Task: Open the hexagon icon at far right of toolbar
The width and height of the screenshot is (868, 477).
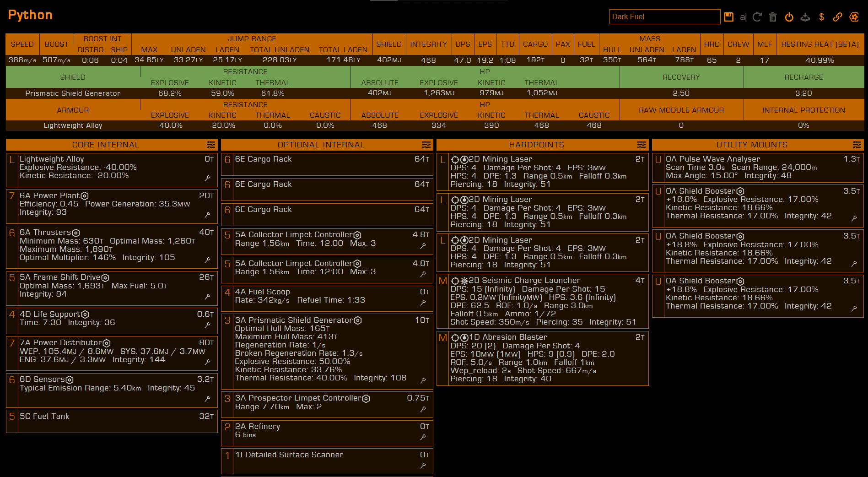Action: tap(854, 17)
